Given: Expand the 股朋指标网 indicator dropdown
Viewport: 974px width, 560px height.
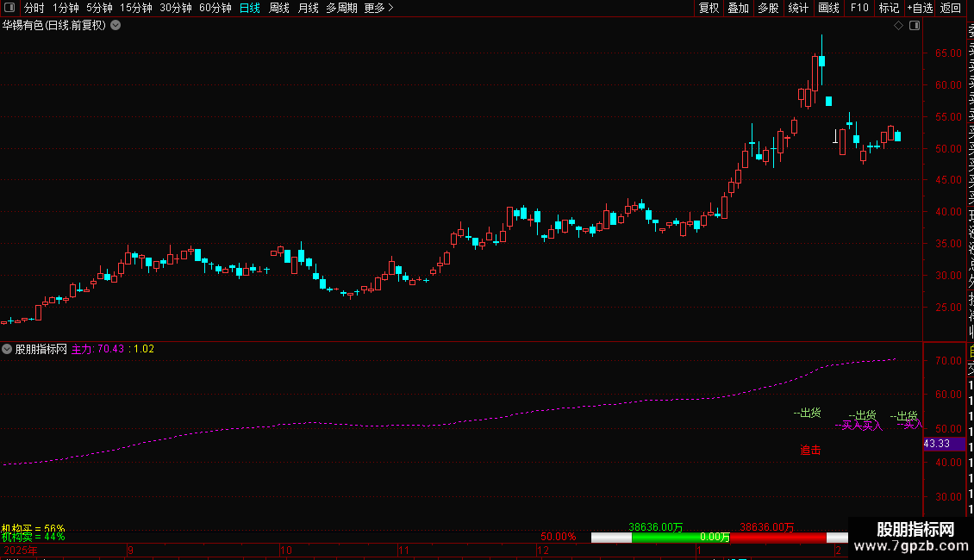Looking at the screenshot, I should point(7,349).
